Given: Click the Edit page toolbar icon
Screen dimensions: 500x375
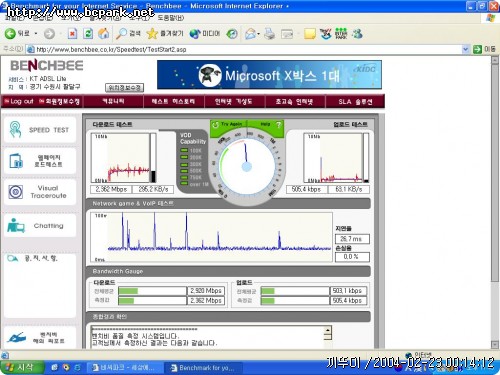Looking at the screenshot, I should 287,34.
